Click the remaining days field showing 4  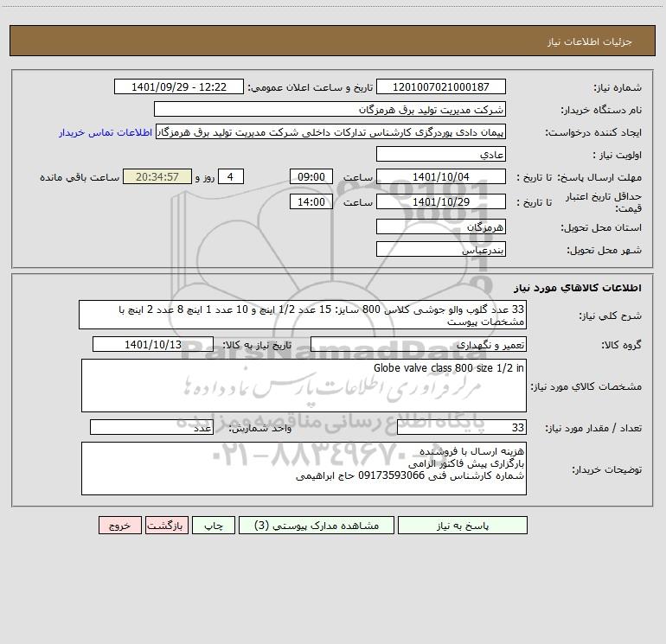[231, 176]
